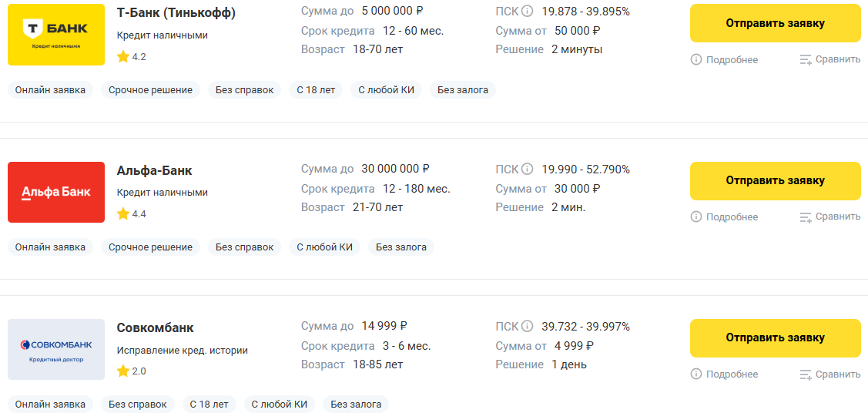This screenshot has width=868, height=413.
Task: Send application to Альфа-Банк
Action: (775, 180)
